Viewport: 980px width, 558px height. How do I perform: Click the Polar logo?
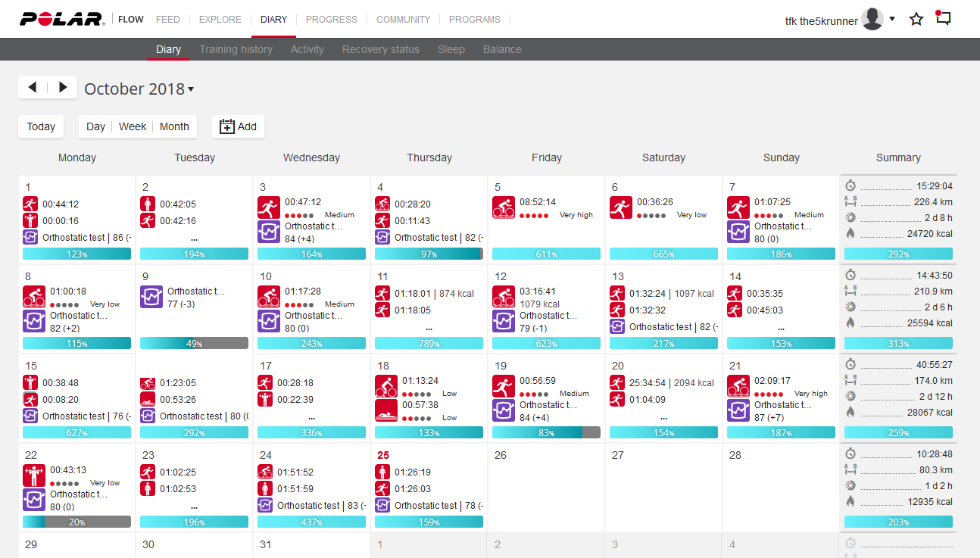pos(62,19)
